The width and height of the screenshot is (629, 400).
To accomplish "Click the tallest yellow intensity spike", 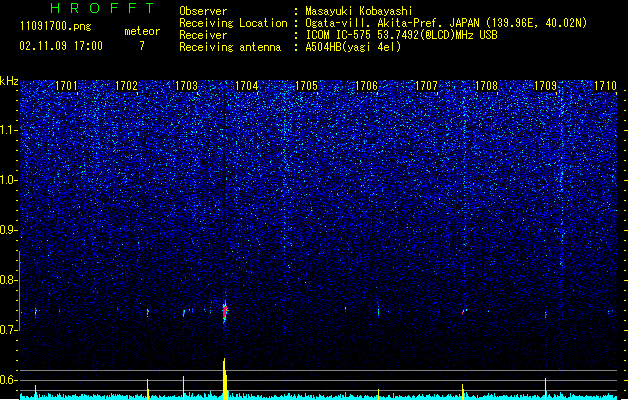I will (x=225, y=379).
